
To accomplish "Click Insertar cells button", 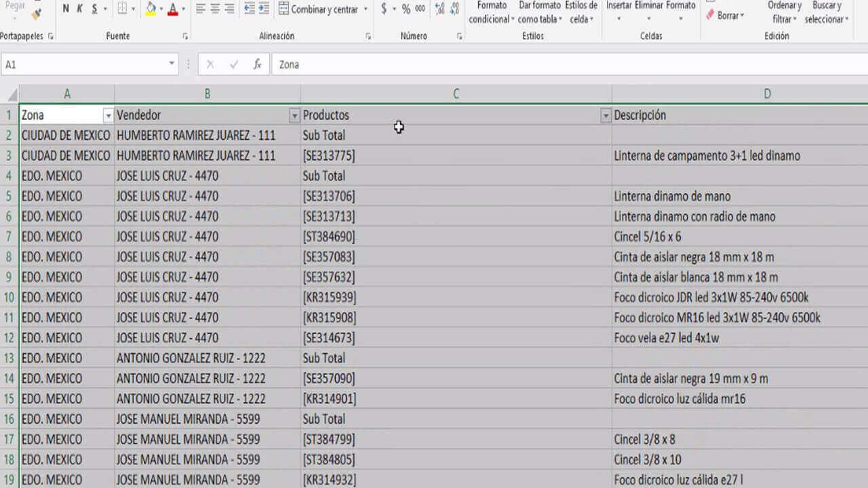I will click(x=618, y=11).
